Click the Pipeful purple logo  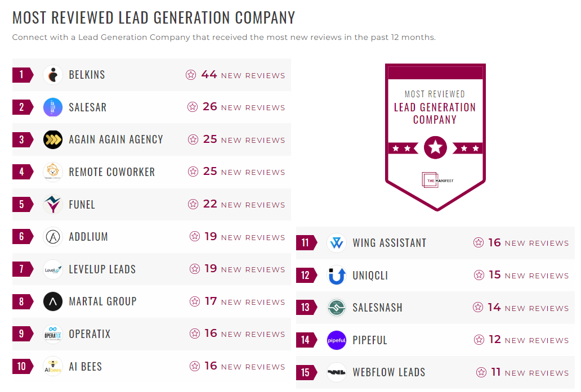(x=336, y=340)
